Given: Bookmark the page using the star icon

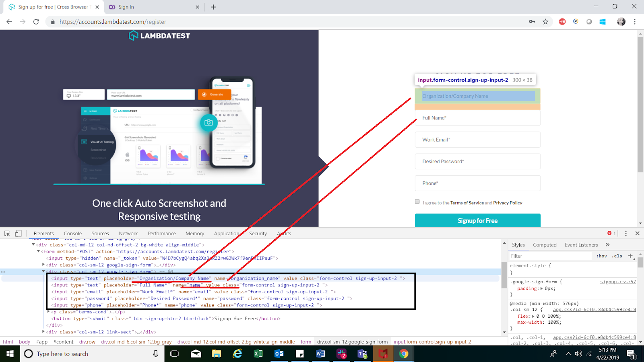Looking at the screenshot, I should click(x=545, y=22).
